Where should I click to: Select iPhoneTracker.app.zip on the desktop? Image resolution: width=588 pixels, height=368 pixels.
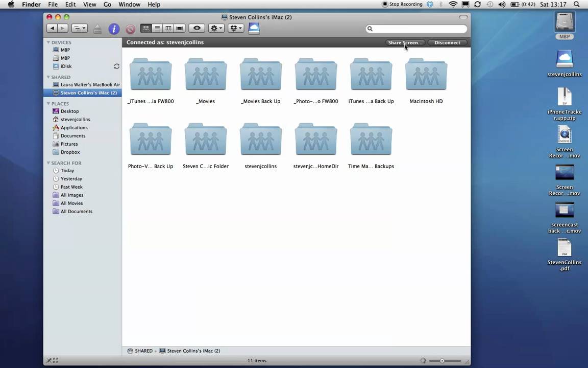click(x=565, y=104)
